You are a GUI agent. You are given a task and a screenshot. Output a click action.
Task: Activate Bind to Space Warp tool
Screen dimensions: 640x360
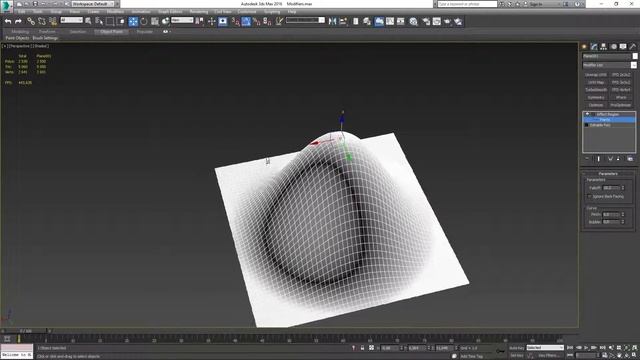53,21
